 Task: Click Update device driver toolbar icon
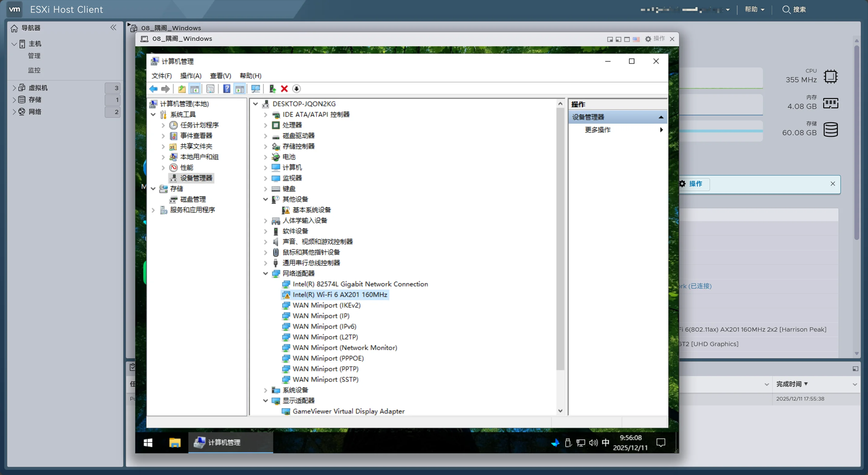[x=272, y=89]
